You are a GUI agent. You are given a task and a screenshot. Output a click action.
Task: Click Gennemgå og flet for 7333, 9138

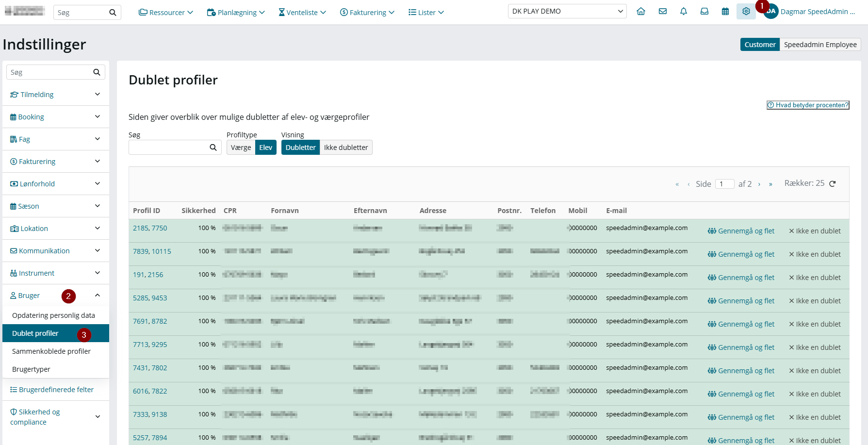tap(741, 417)
